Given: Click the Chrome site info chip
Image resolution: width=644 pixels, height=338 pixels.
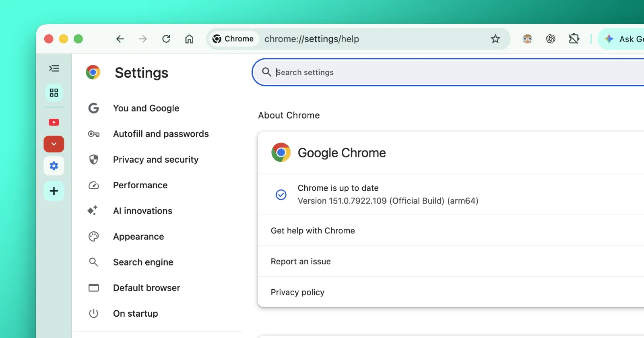Looking at the screenshot, I should pyautogui.click(x=233, y=39).
